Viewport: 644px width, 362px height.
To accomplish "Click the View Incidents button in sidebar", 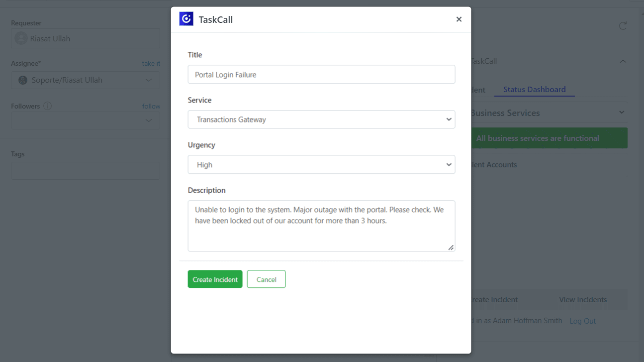I will click(583, 300).
